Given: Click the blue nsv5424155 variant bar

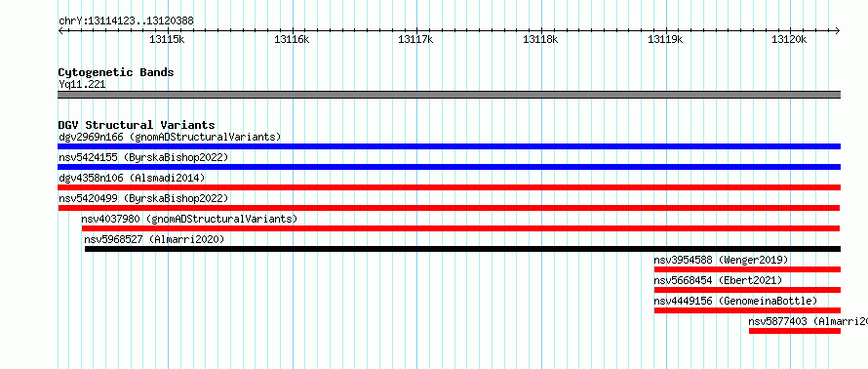Looking at the screenshot, I should [x=449, y=167].
